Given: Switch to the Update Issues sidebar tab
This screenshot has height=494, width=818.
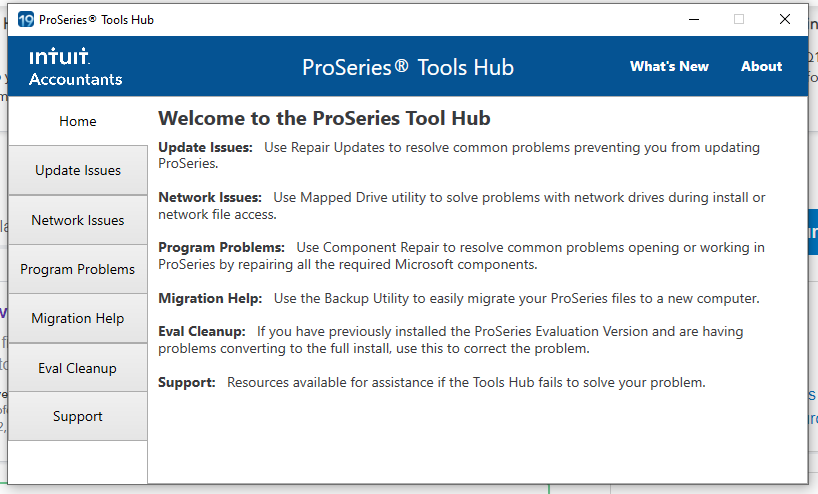Looking at the screenshot, I should (78, 171).
